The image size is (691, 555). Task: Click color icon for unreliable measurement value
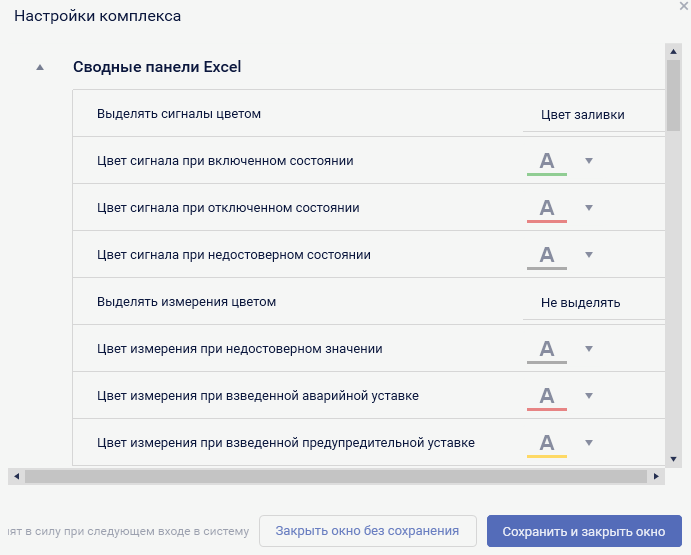546,349
